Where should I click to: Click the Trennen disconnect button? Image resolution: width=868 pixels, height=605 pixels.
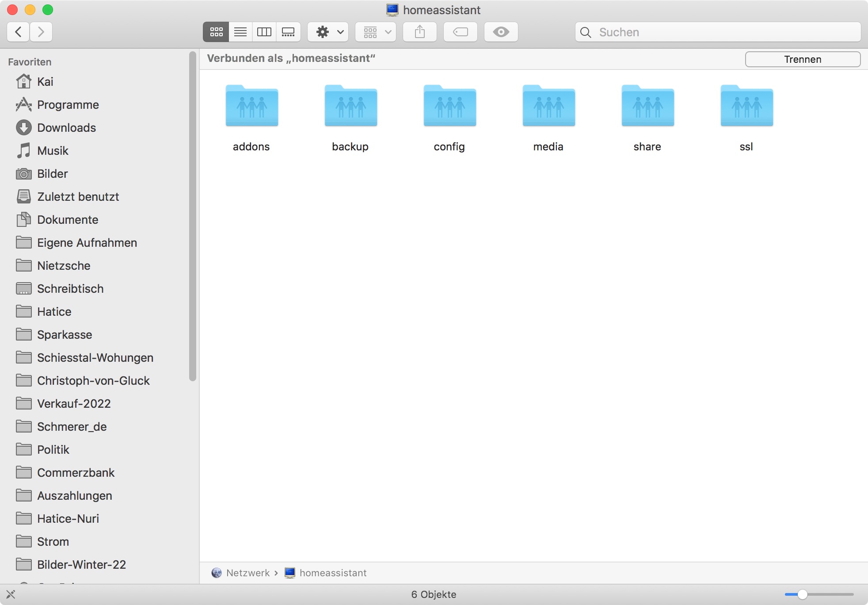point(803,59)
